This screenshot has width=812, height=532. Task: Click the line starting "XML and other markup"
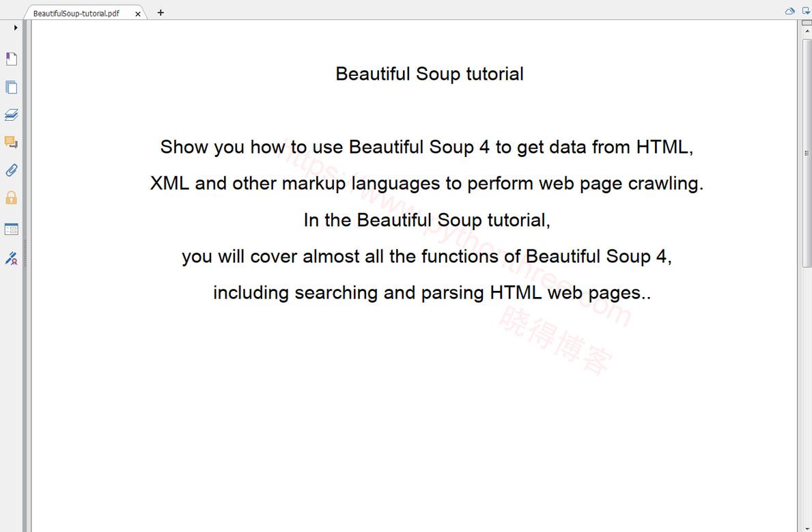(x=427, y=184)
